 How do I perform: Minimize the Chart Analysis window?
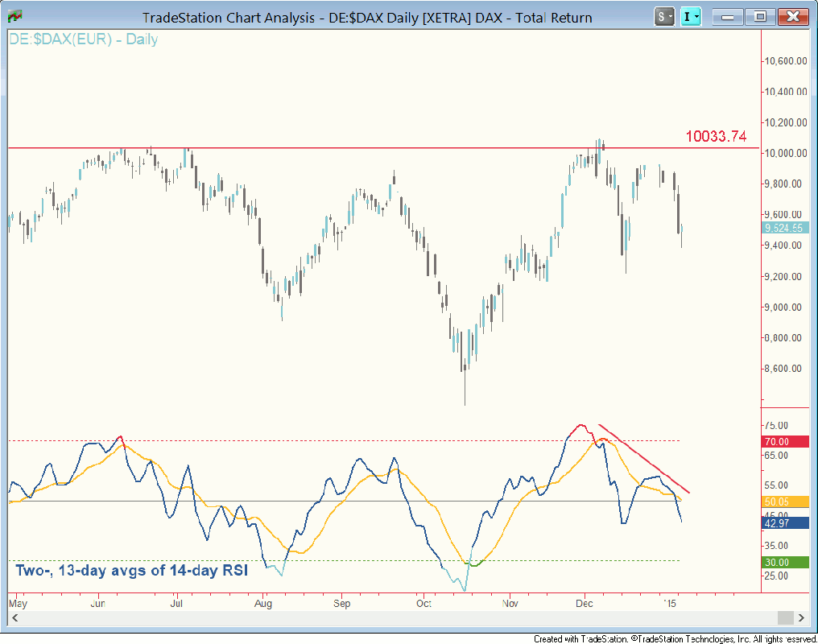[x=729, y=16]
